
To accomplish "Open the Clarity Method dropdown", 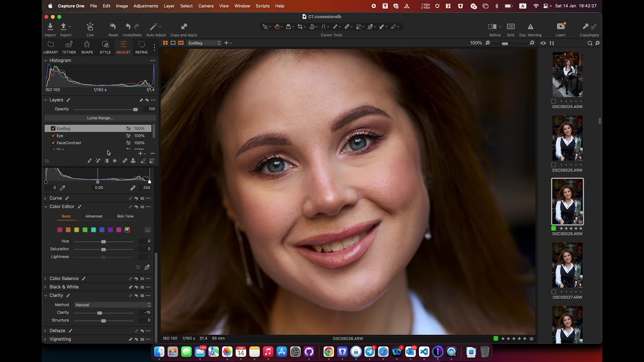I will (113, 305).
